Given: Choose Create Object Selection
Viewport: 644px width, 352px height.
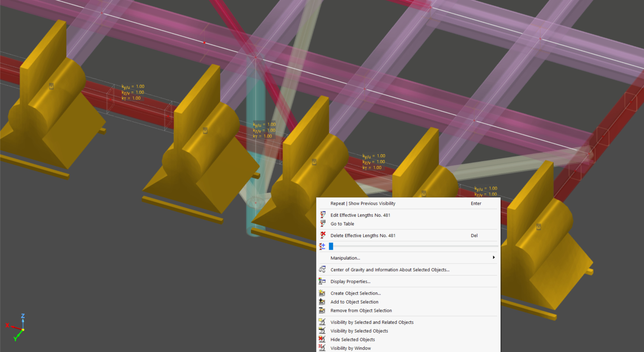Looking at the screenshot, I should (355, 293).
